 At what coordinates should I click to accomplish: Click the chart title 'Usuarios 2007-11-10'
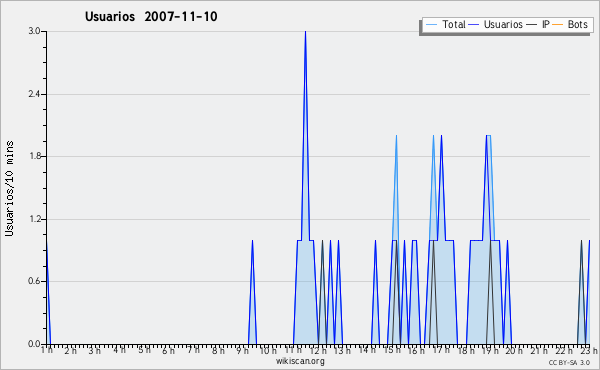(x=151, y=17)
